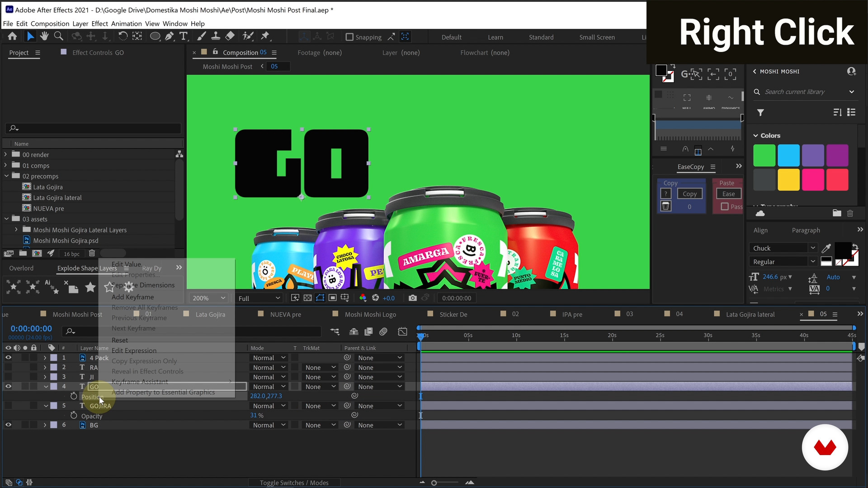Select the Eraser tool
Image resolution: width=868 pixels, height=488 pixels.
(230, 36)
